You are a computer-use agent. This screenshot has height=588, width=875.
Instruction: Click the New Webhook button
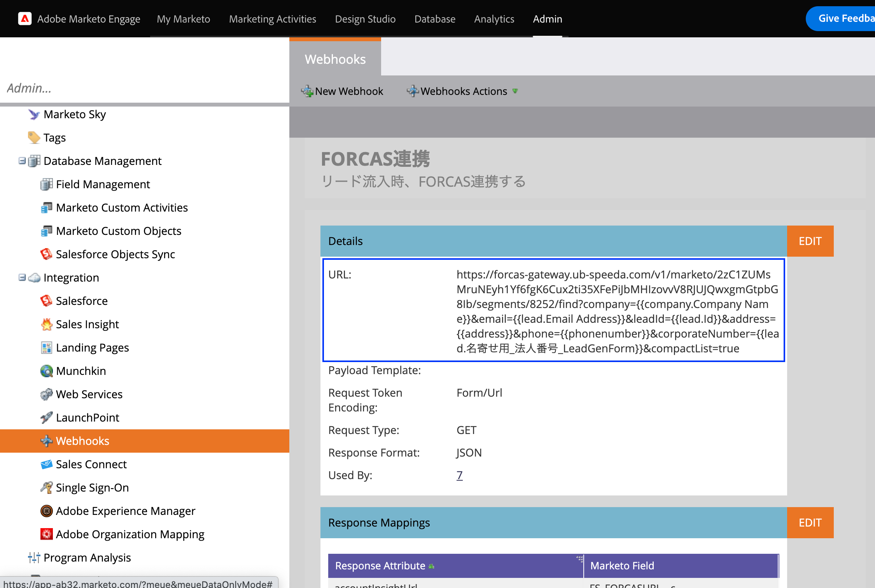click(x=342, y=91)
